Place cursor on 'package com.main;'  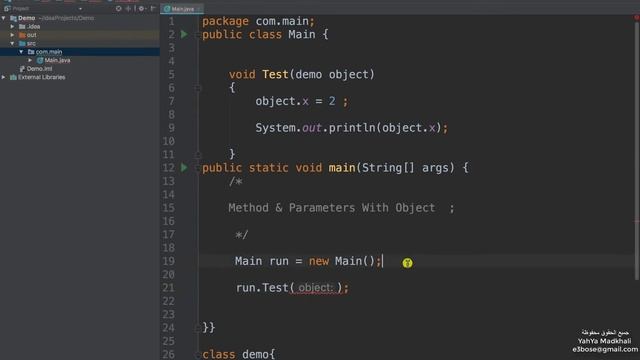(258, 21)
